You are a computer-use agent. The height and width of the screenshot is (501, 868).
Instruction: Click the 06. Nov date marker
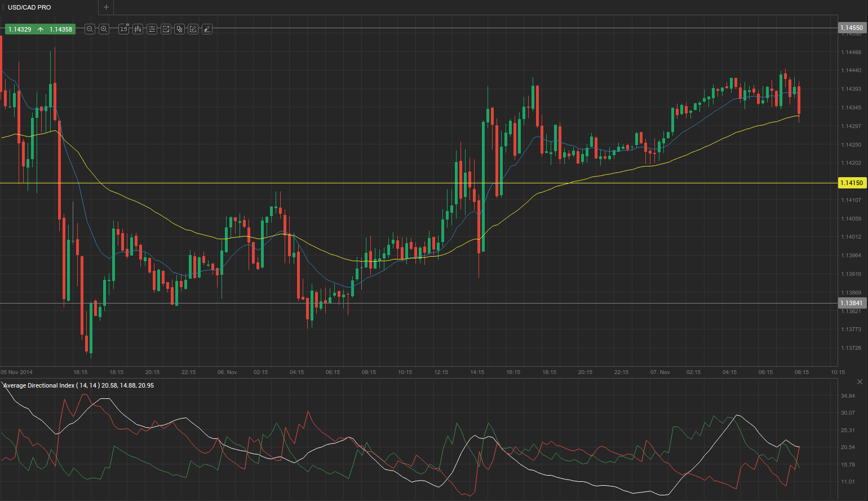(x=227, y=372)
